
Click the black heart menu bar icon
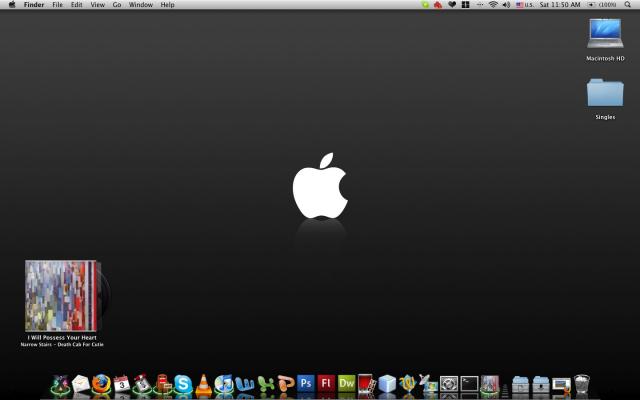point(452,4)
